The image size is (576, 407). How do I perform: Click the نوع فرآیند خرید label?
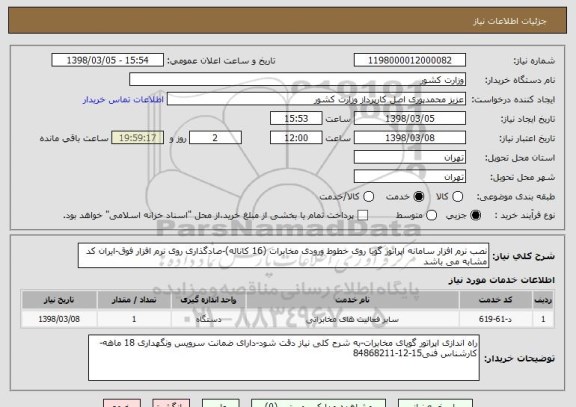525,216
